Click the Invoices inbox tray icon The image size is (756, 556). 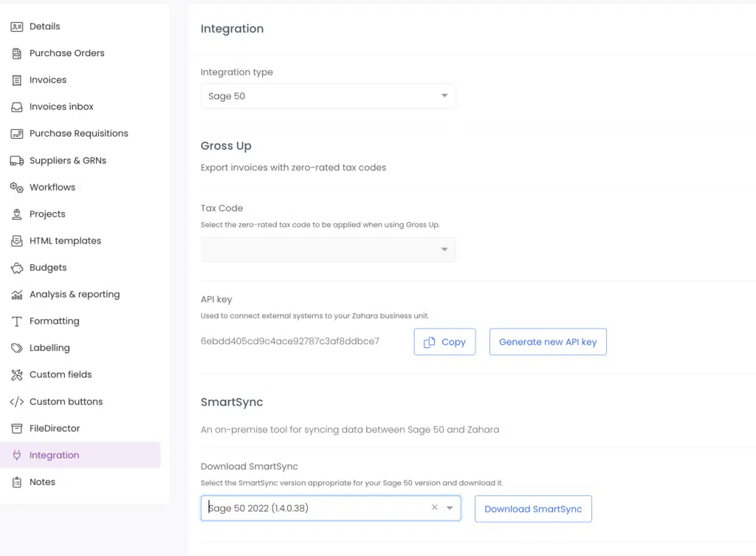tap(17, 107)
